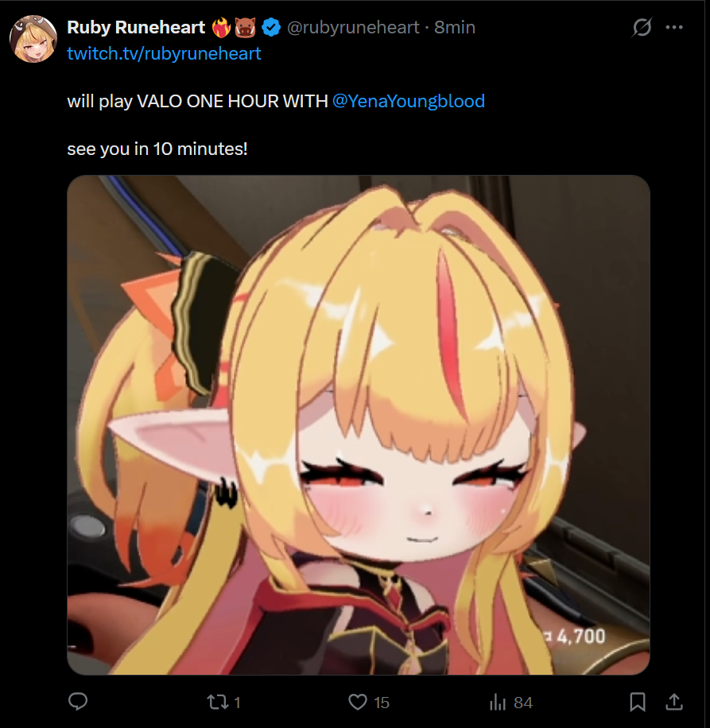The image size is (710, 728).
Task: Follow the twitch.tv/rubyruneheart link
Action: tap(164, 54)
